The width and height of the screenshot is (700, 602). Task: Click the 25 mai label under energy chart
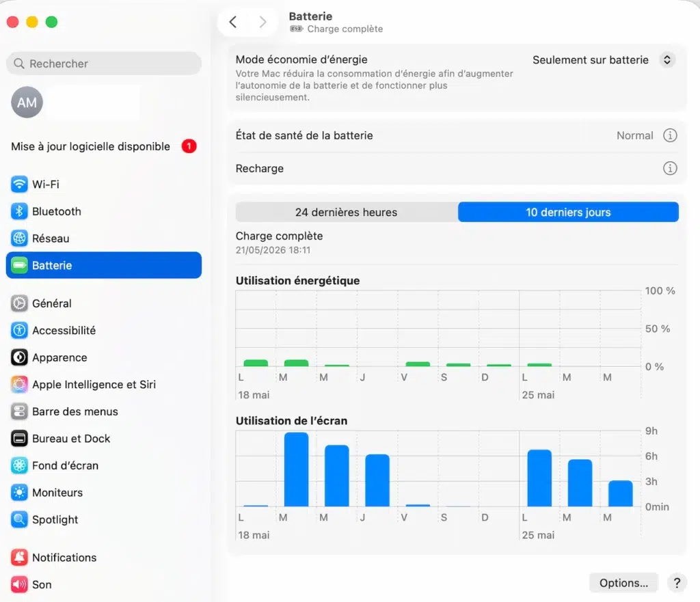tap(538, 395)
